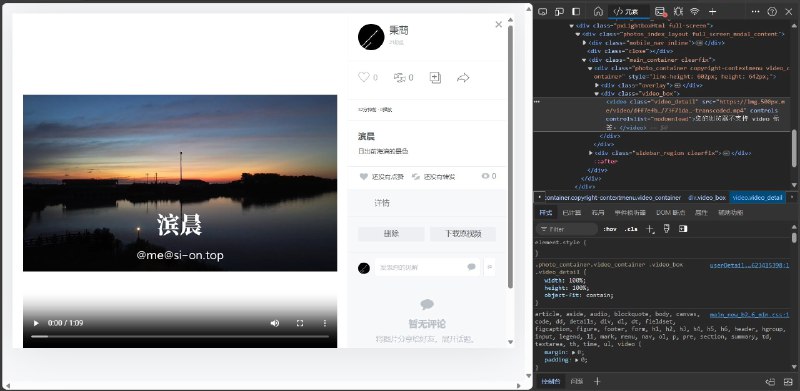Click the ellipsis beside the selected video node

click(x=537, y=102)
